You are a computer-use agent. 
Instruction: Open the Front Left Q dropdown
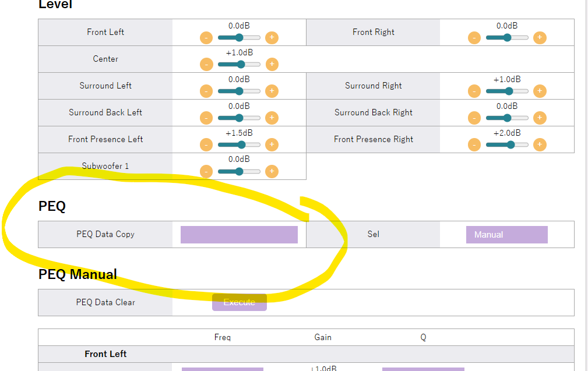coord(423,369)
